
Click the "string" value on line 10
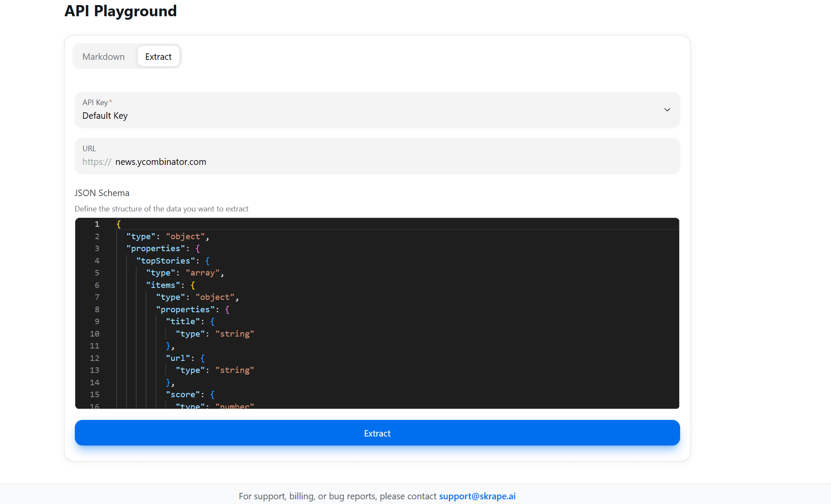(x=235, y=334)
